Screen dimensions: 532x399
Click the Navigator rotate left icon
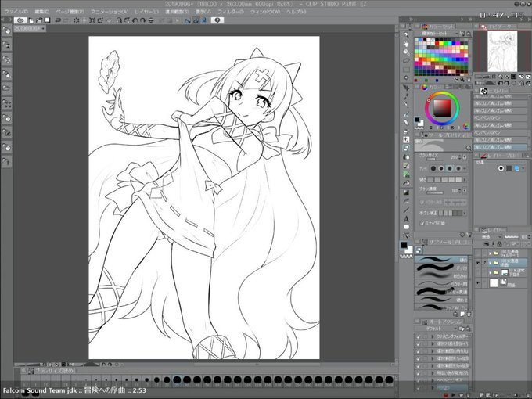(501, 83)
